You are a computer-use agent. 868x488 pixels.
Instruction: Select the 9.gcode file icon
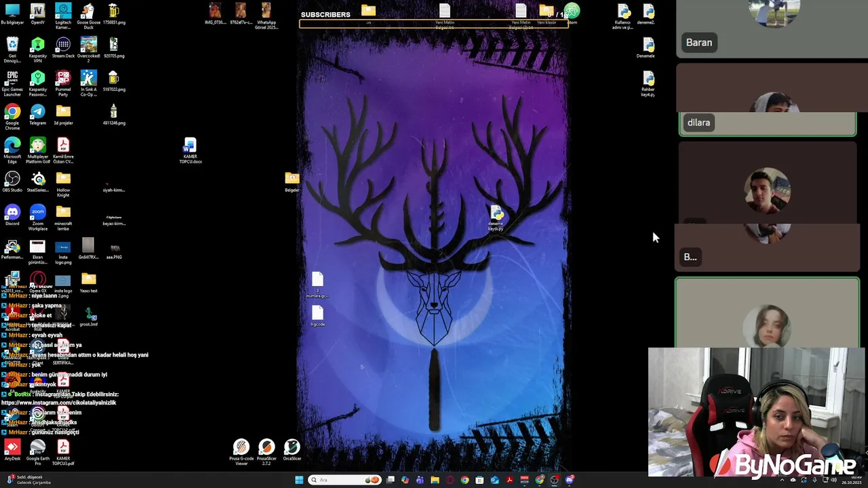click(317, 316)
